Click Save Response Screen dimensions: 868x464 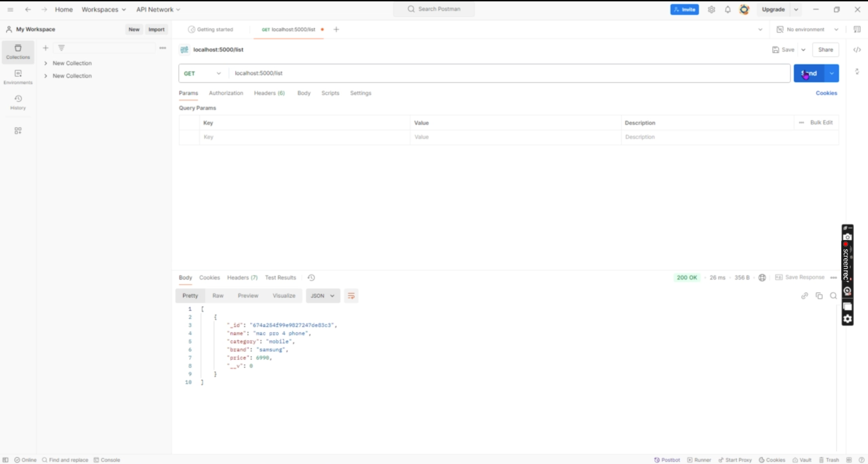tap(800, 277)
